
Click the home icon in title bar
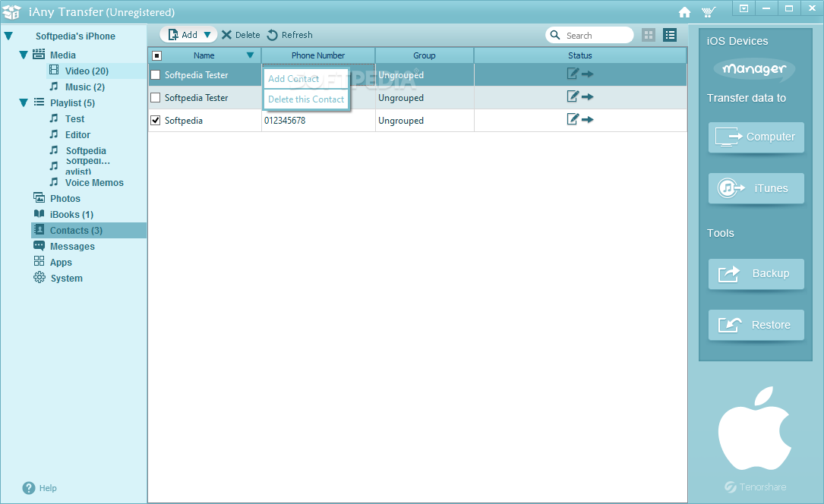pyautogui.click(x=684, y=12)
